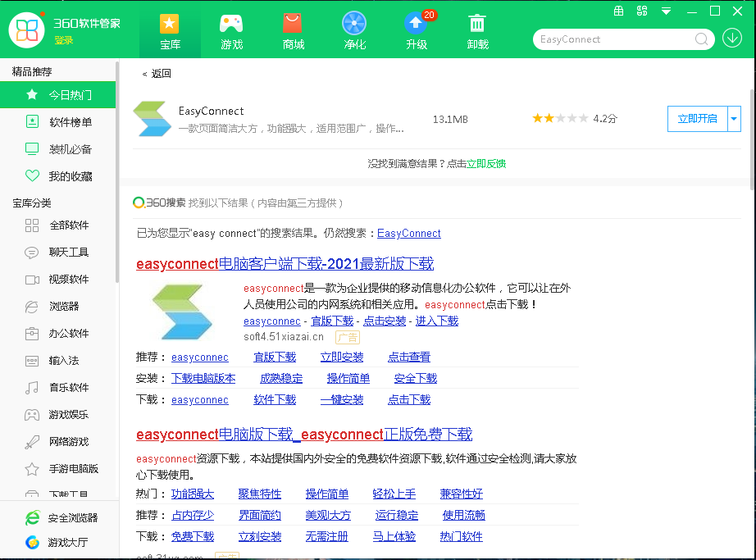Click the 马上体验 link
This screenshot has width=756, height=560.
click(394, 536)
